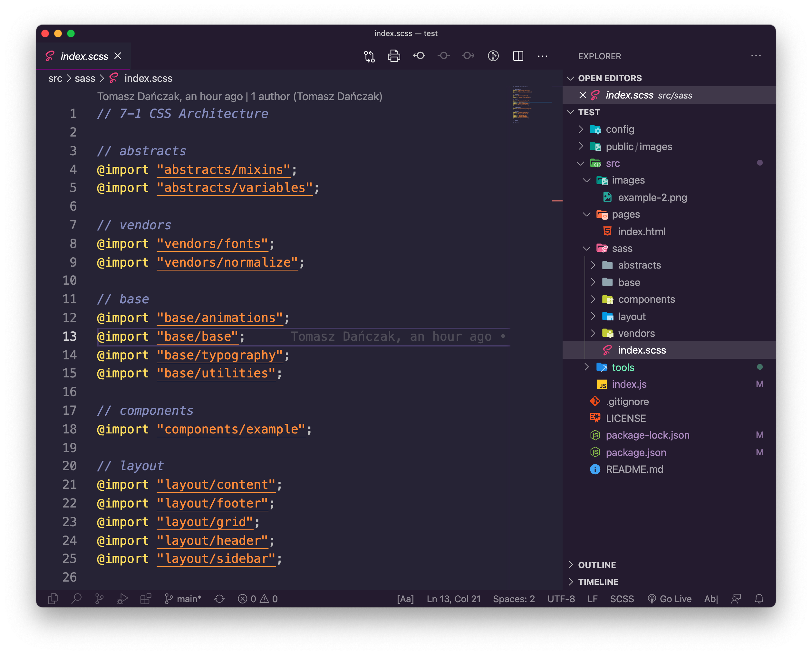The height and width of the screenshot is (655, 812).
Task: Open the .gitignore file
Action: [669, 402]
